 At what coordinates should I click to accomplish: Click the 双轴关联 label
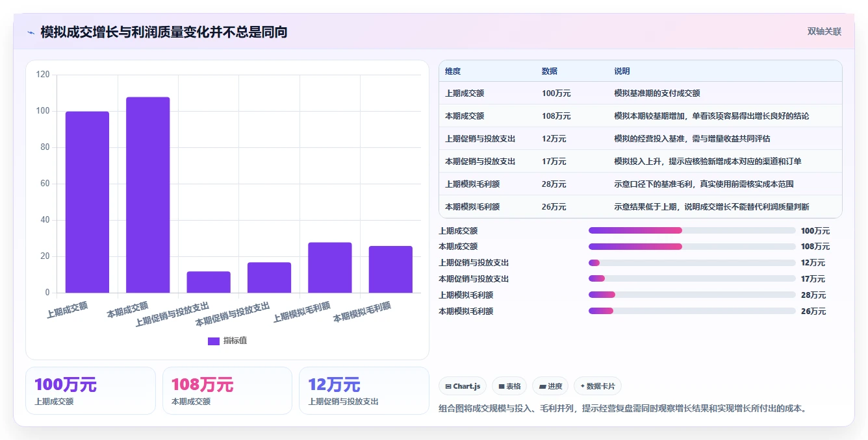pos(824,31)
